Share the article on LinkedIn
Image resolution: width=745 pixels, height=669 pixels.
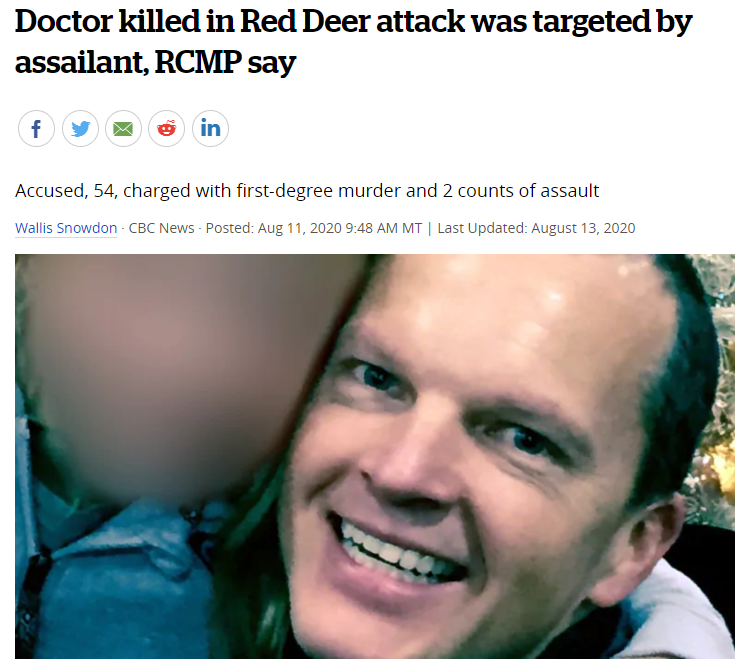point(210,128)
